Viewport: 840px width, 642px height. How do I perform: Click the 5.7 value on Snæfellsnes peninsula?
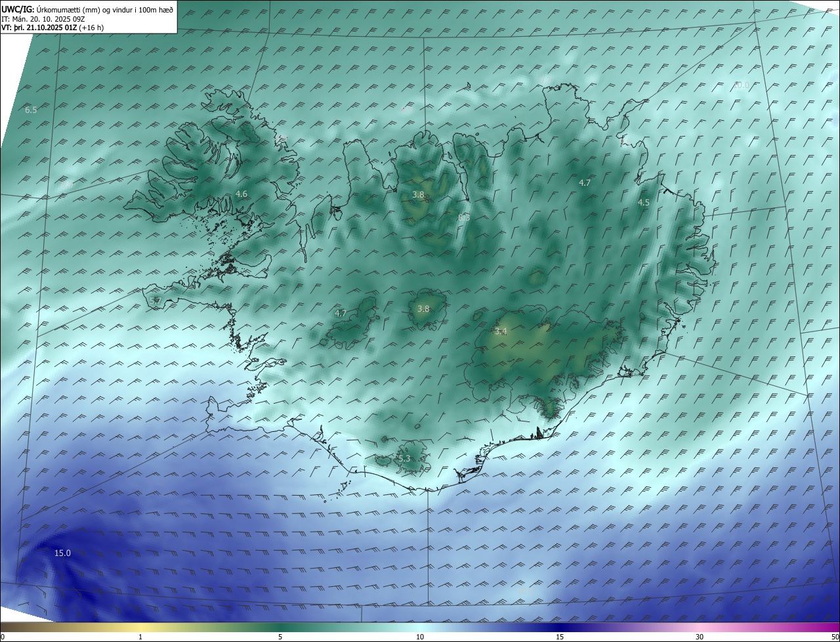[156, 301]
